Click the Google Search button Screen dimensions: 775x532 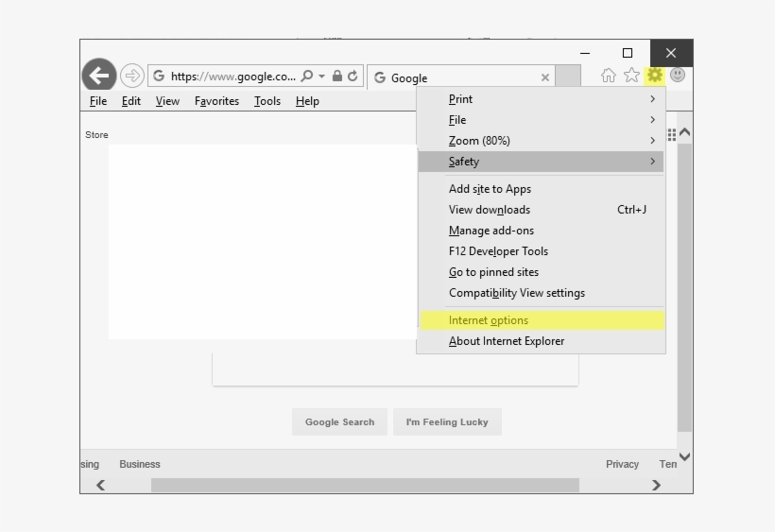click(x=339, y=421)
